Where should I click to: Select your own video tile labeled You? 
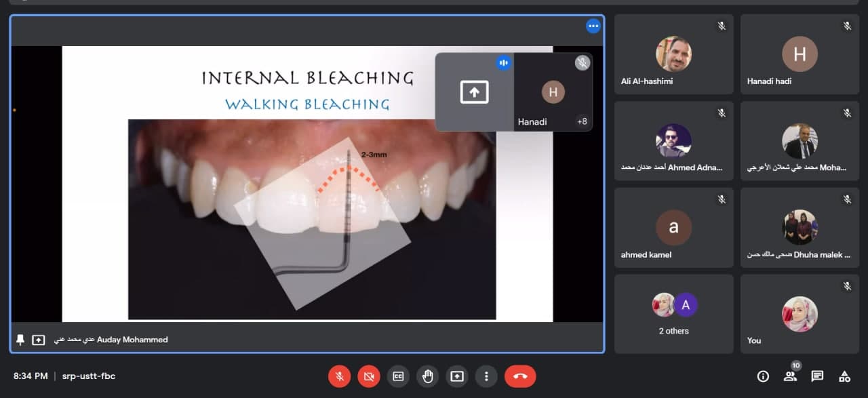(800, 314)
